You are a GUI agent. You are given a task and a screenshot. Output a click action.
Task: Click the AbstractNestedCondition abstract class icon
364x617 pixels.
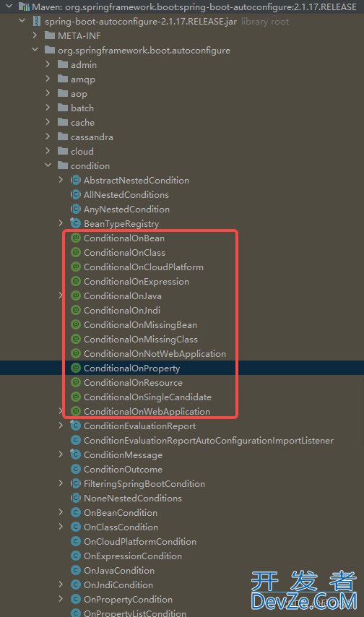pos(76,180)
